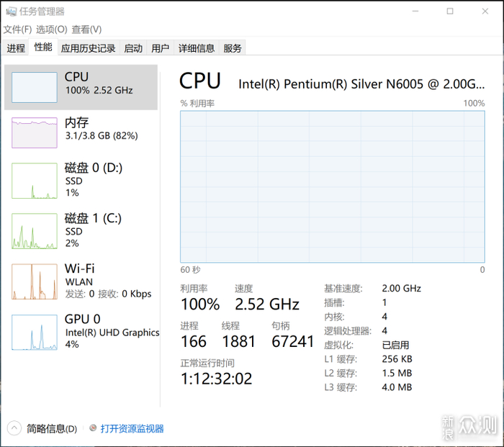Switch to the 进程 tab

tap(16, 48)
